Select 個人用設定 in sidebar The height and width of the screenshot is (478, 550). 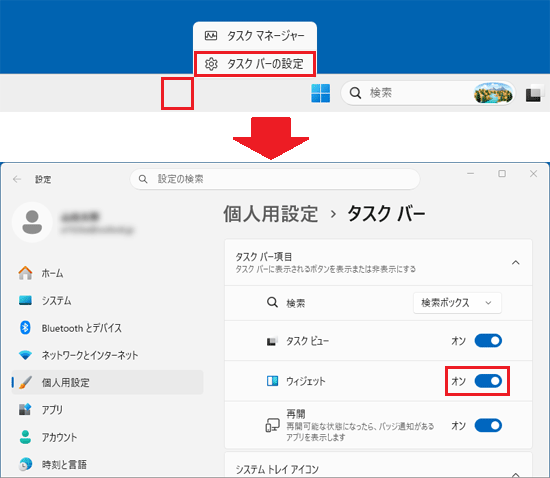[x=107, y=382]
